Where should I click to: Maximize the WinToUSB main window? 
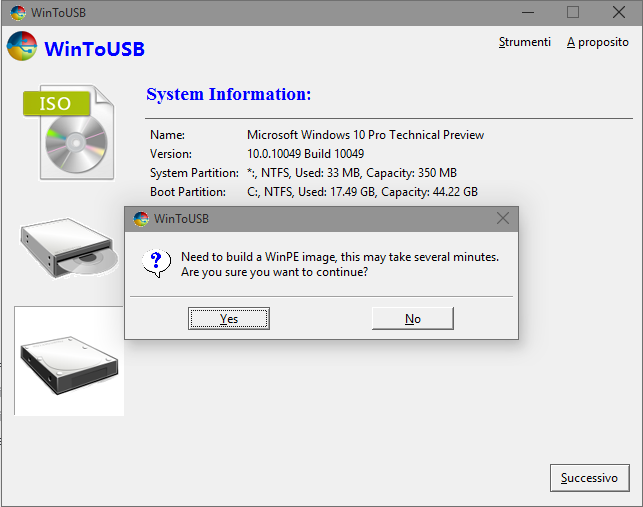pos(573,12)
